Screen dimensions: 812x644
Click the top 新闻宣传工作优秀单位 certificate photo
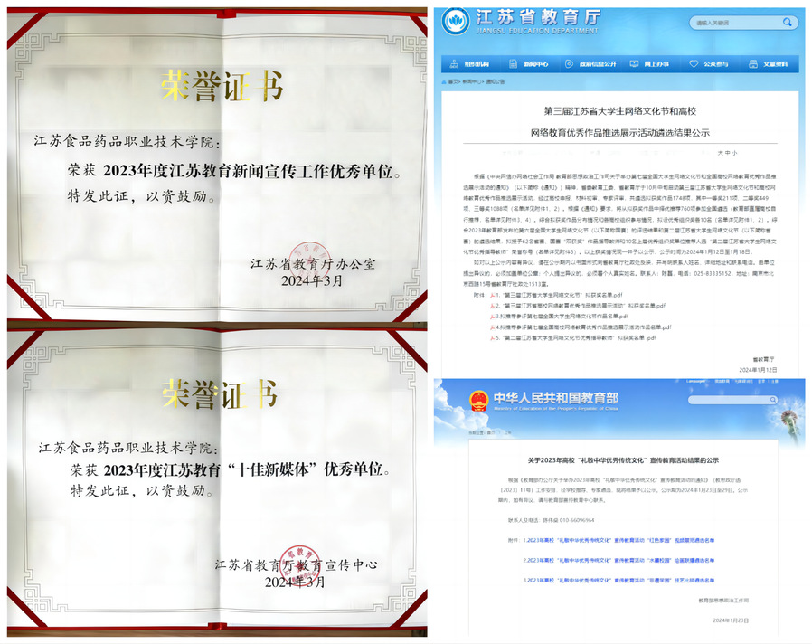[215, 160]
